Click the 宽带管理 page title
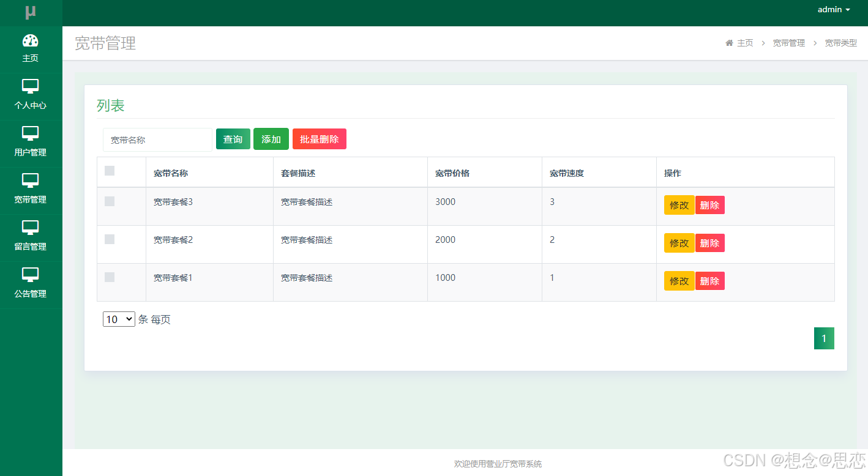 (105, 43)
